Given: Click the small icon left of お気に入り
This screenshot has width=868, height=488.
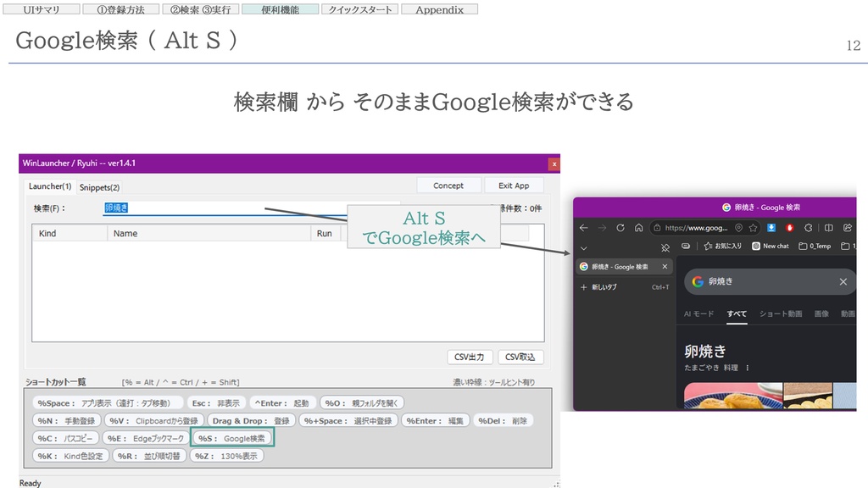Looking at the screenshot, I should pos(685,247).
